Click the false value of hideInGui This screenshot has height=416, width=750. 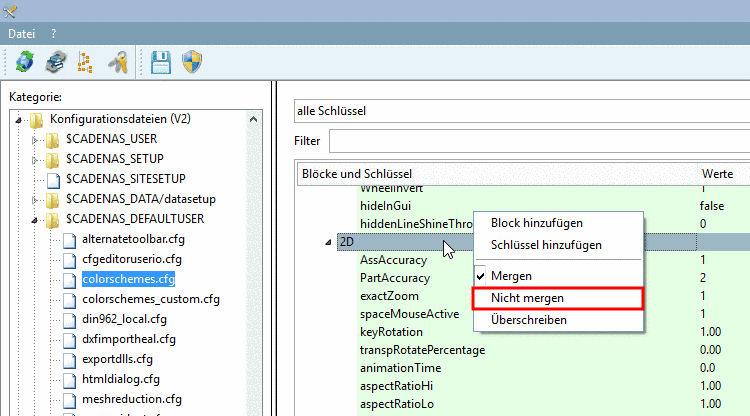click(712, 206)
